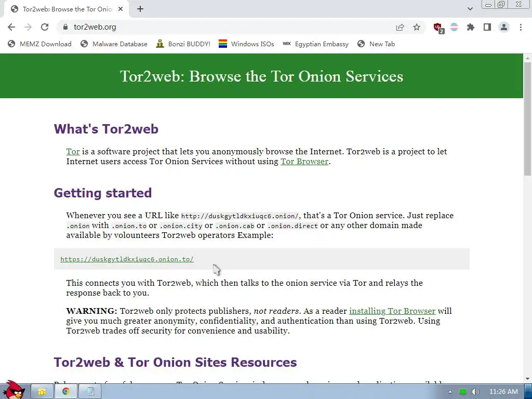
Task: Click the .onion.direct code text
Action: (x=292, y=225)
